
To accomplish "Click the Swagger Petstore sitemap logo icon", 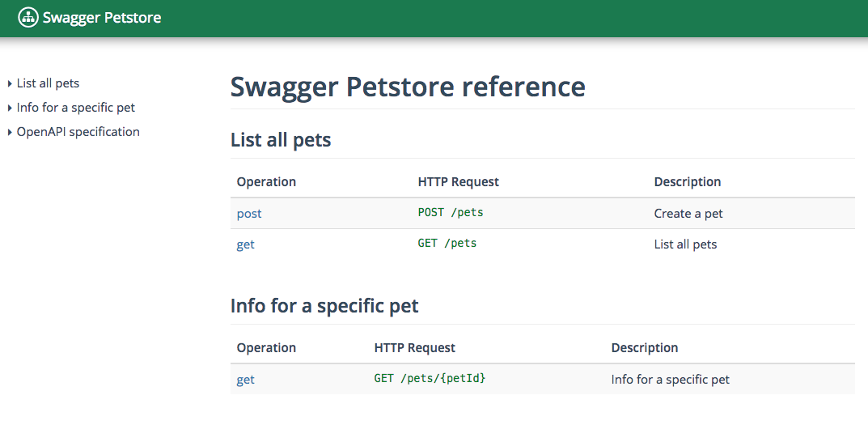I will pos(29,18).
